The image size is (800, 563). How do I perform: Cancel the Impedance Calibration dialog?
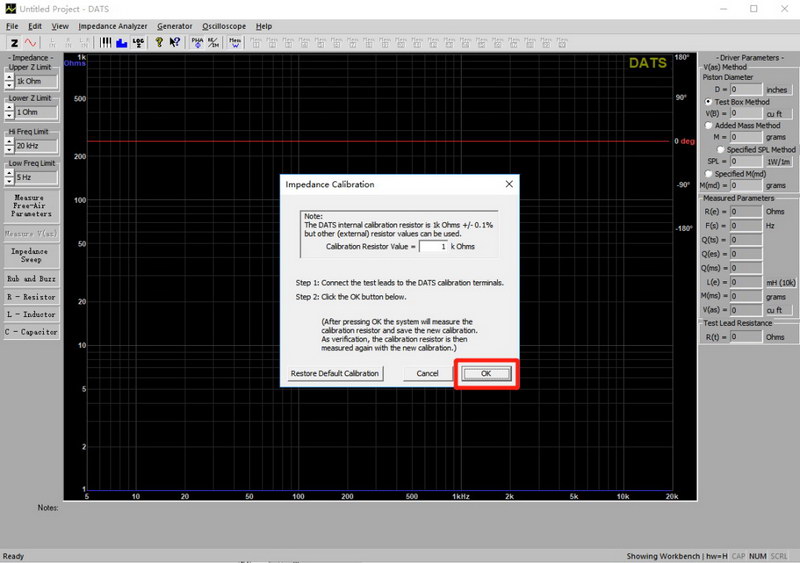tap(427, 374)
